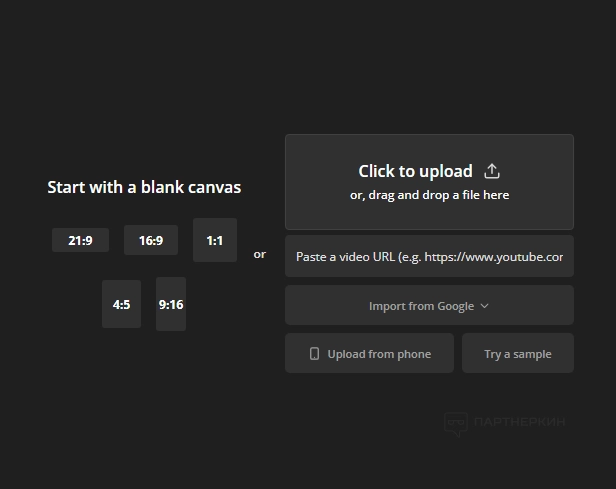Click 'or, drag and drop a file here' text

tap(429, 195)
